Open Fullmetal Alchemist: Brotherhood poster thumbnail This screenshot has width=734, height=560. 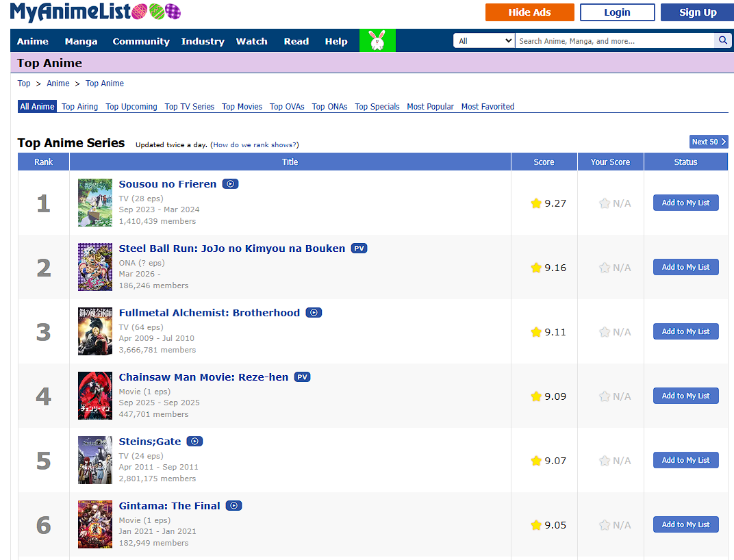tap(95, 331)
